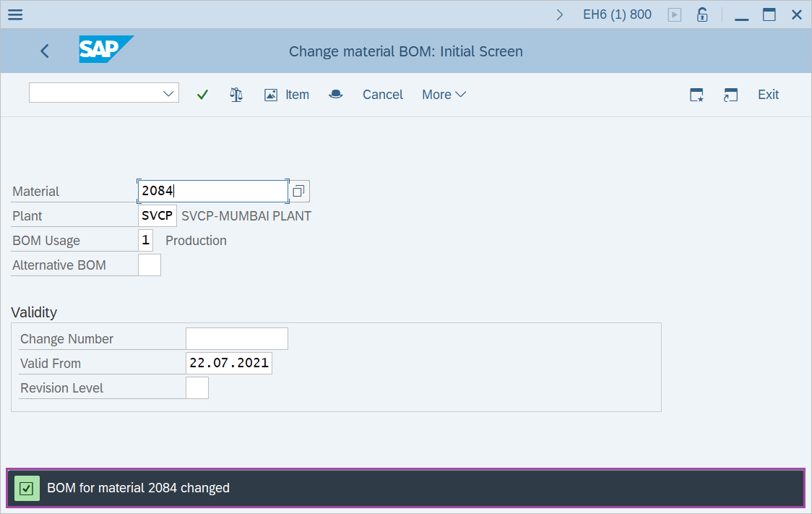Click the Valid From date field
The image size is (812, 514).
[x=228, y=363]
